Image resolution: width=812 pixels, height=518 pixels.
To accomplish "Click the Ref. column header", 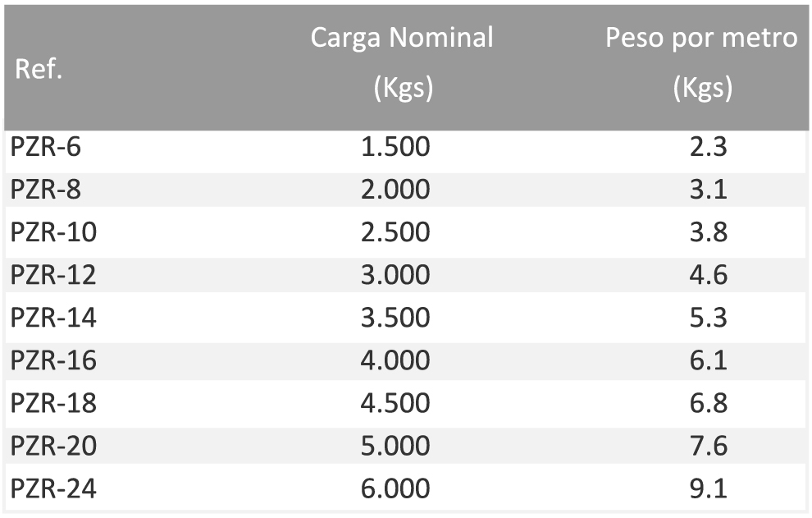I will [x=39, y=69].
